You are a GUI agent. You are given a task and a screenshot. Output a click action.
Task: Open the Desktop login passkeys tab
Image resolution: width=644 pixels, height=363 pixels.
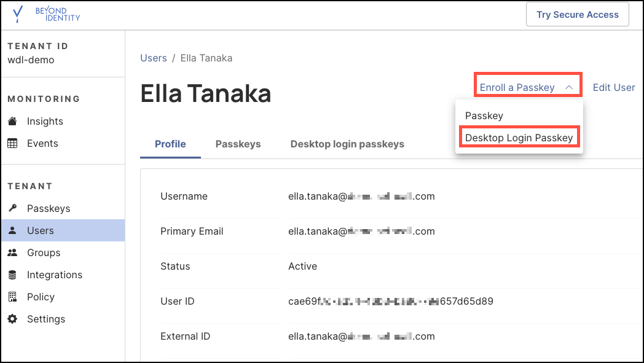[x=347, y=144]
